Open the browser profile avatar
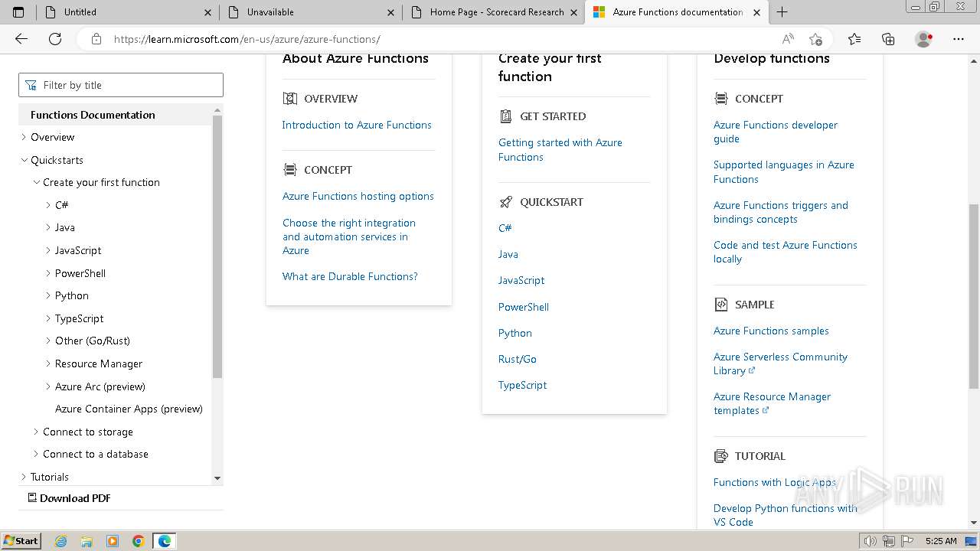 [x=924, y=39]
